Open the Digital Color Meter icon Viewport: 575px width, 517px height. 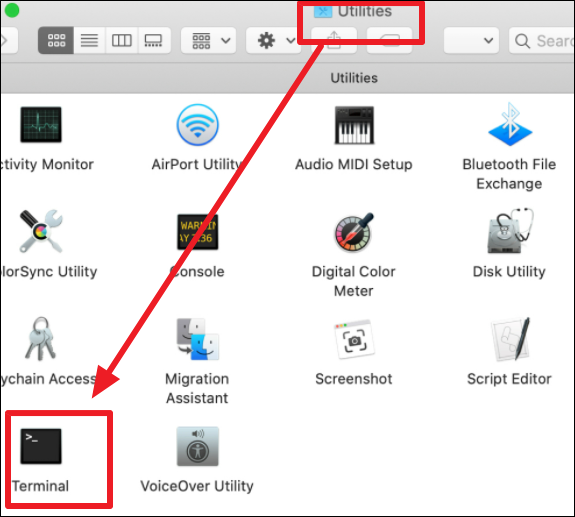[x=354, y=232]
